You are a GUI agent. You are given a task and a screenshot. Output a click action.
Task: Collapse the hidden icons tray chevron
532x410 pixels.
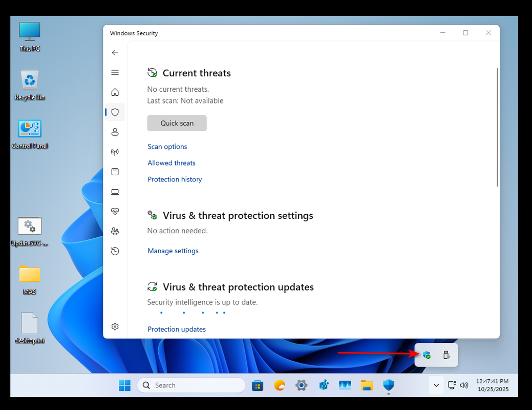(436, 385)
